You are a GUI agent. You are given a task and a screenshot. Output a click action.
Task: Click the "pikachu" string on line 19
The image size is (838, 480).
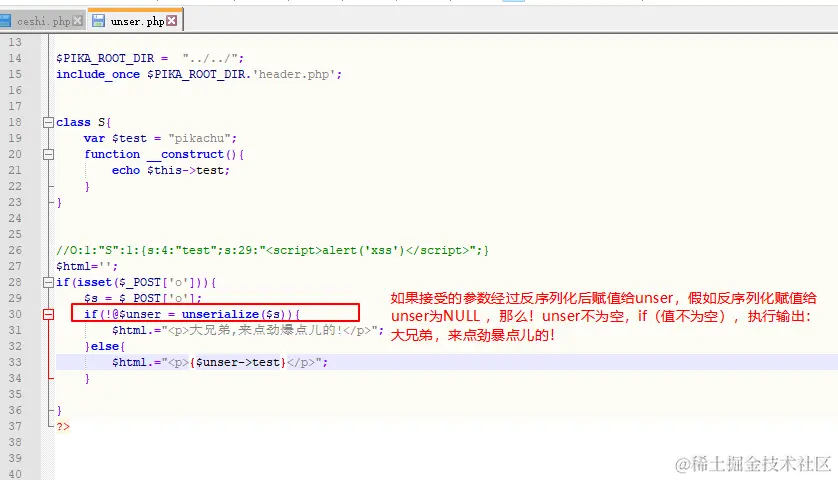200,138
